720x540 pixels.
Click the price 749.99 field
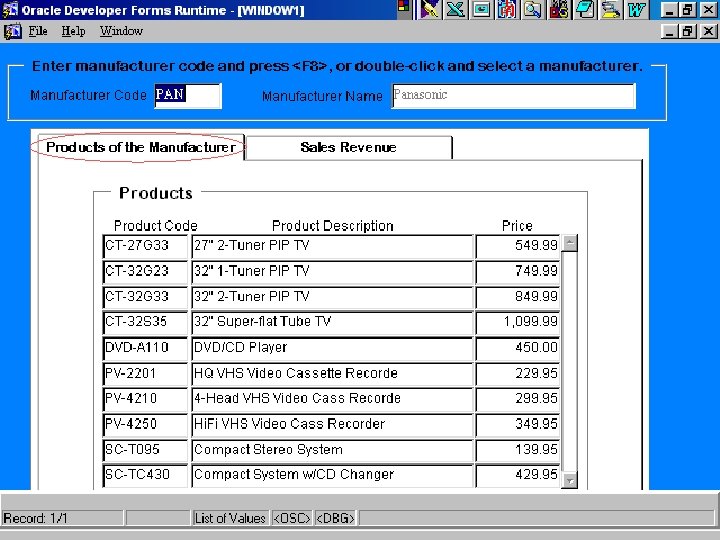(x=518, y=271)
